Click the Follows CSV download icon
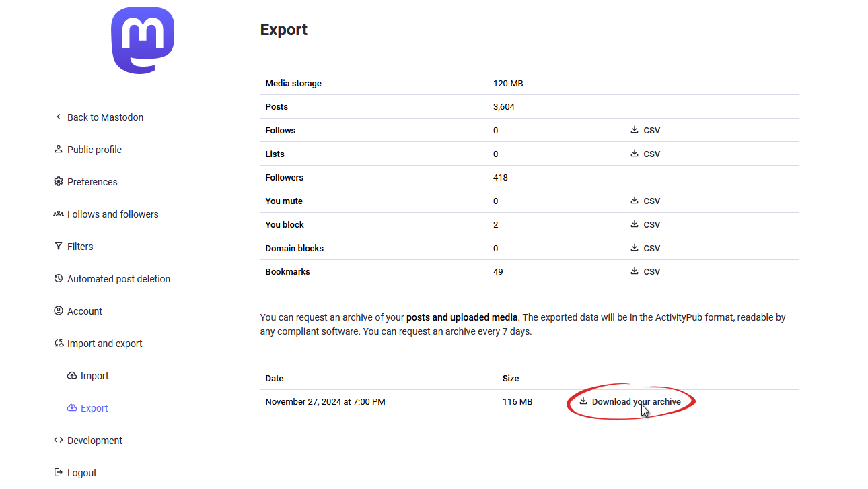 click(635, 130)
